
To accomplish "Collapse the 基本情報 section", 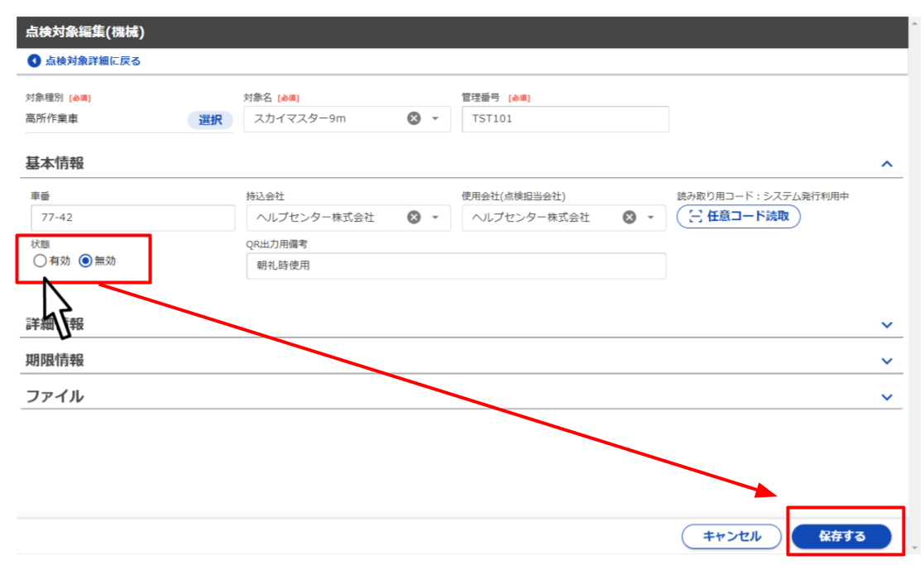I will pos(887,163).
